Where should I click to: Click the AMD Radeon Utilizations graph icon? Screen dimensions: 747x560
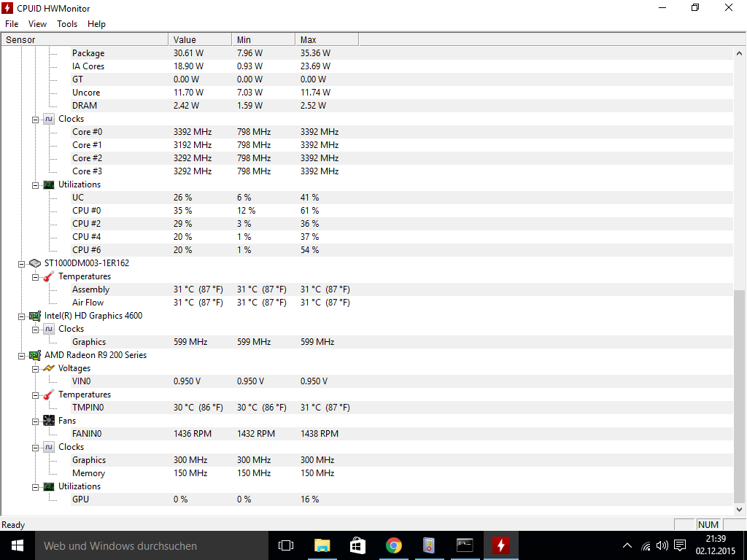click(49, 486)
